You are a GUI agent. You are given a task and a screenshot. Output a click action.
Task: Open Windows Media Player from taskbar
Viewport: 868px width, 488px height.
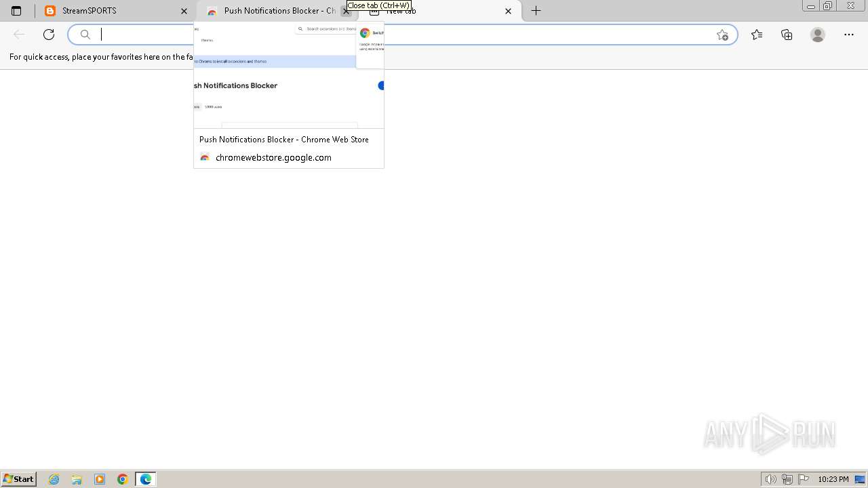100,479
